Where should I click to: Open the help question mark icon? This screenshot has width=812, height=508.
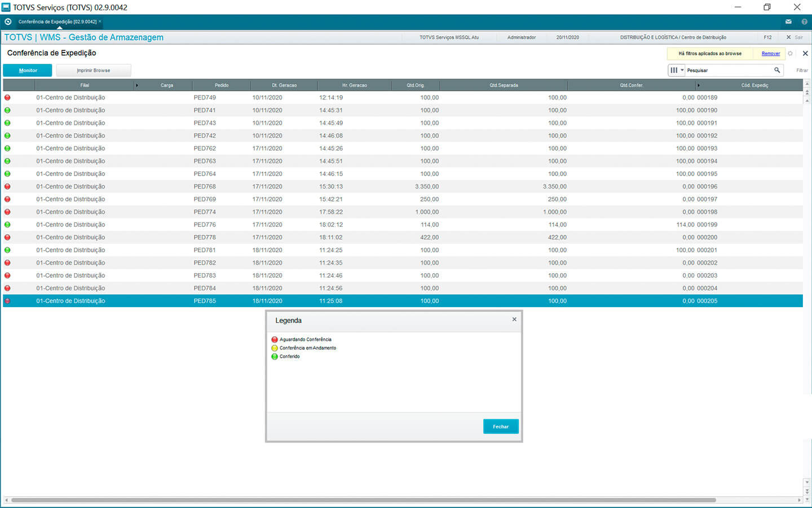804,21
